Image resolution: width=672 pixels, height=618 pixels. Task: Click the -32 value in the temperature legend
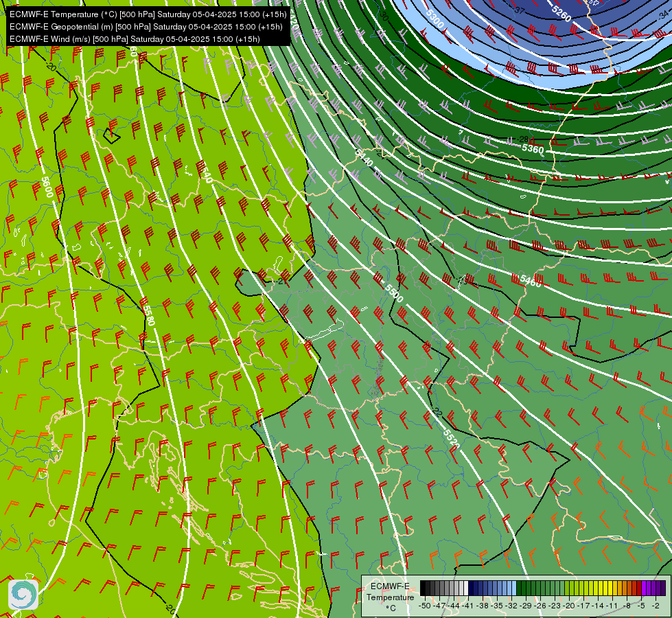(x=511, y=606)
